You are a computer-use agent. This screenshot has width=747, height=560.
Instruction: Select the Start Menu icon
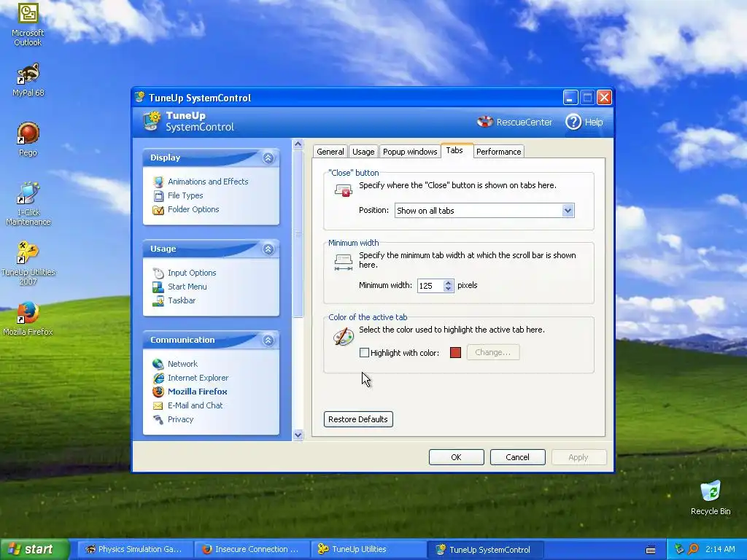(x=158, y=287)
